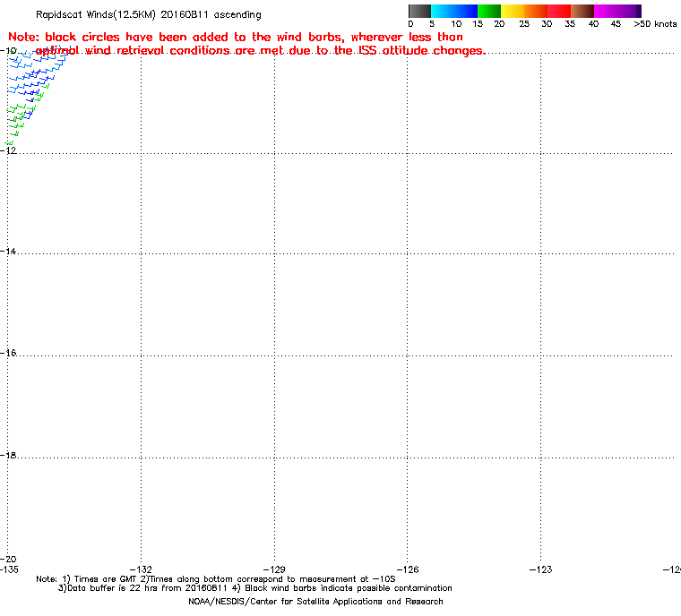The width and height of the screenshot is (681, 616).
Task: Click the 'NOAA/NESDIS/Center for Satellite Applications and Research' credit
Action: 315,602
